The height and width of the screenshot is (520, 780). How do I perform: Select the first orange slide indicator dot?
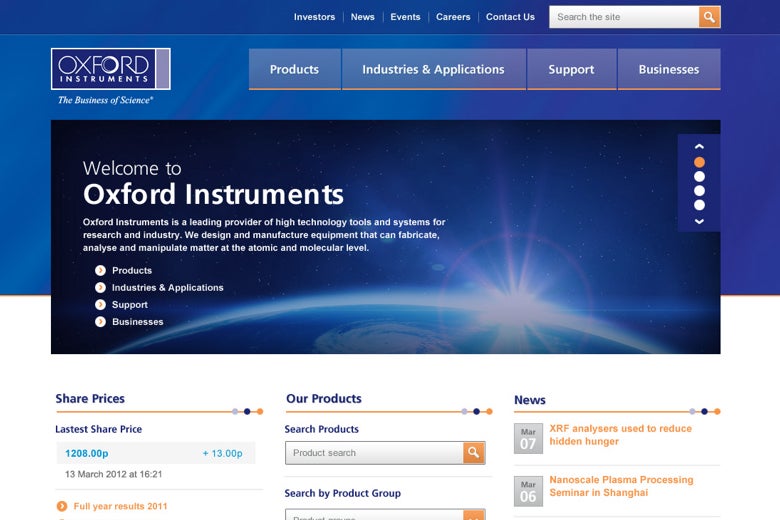[x=699, y=162]
